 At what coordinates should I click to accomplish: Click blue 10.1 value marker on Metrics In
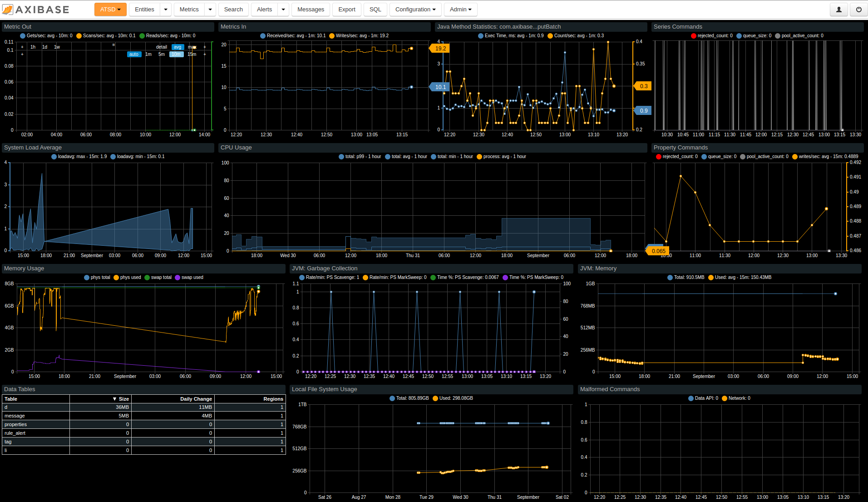(439, 87)
